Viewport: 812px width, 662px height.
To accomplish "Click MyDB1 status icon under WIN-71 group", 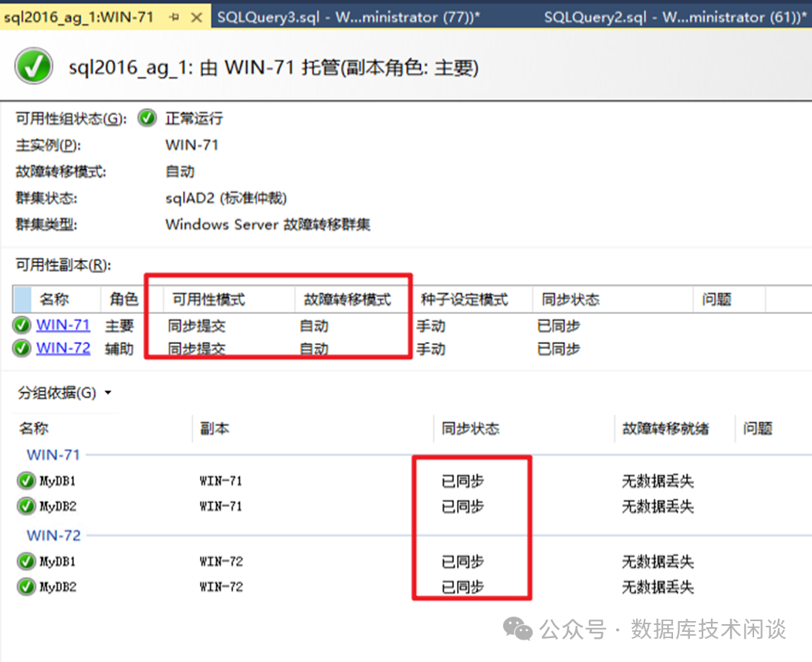I will point(26,481).
